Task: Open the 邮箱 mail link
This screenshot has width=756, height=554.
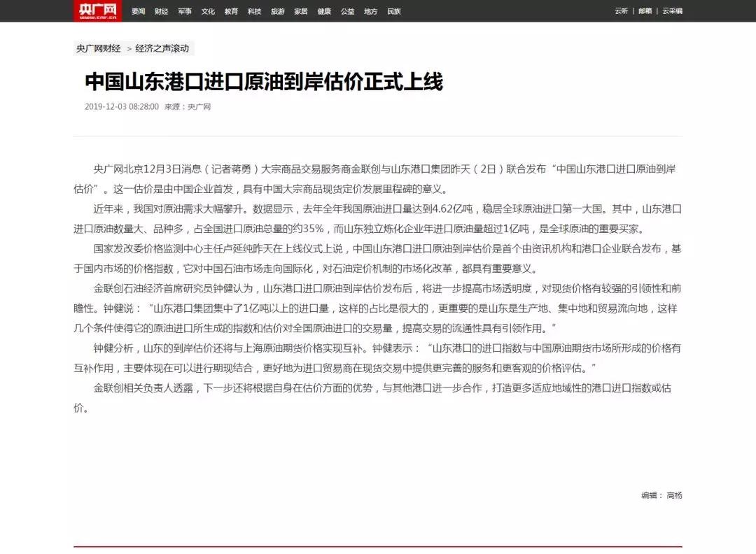Action: click(645, 11)
